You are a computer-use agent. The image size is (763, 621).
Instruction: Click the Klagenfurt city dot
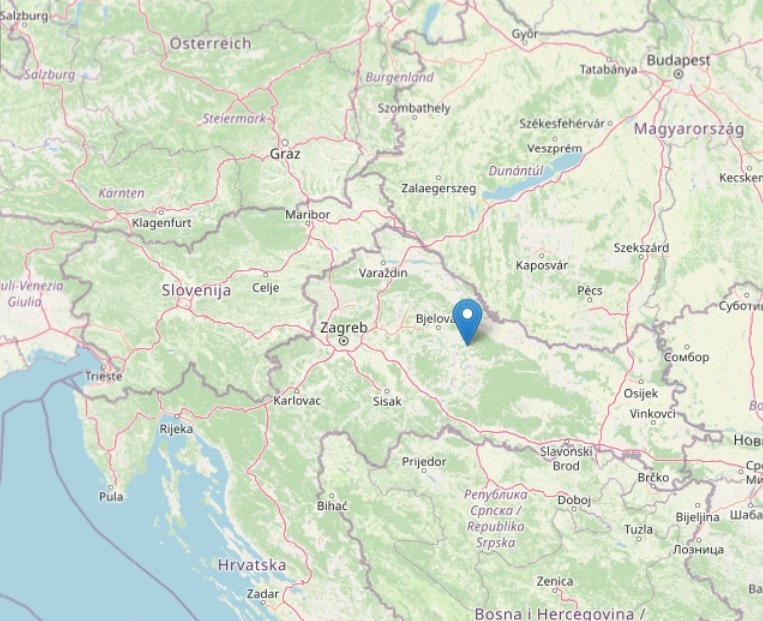click(x=161, y=212)
